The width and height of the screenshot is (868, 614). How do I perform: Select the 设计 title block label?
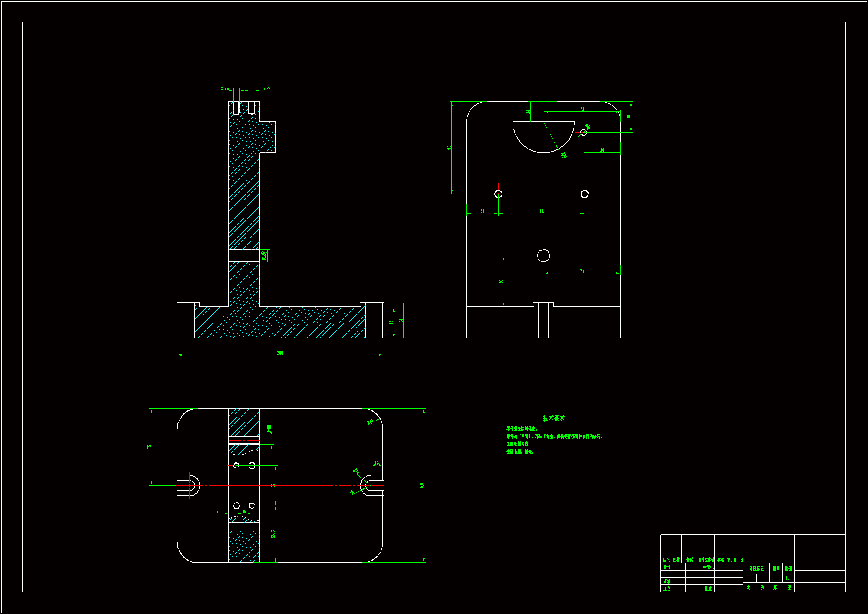pos(667,567)
